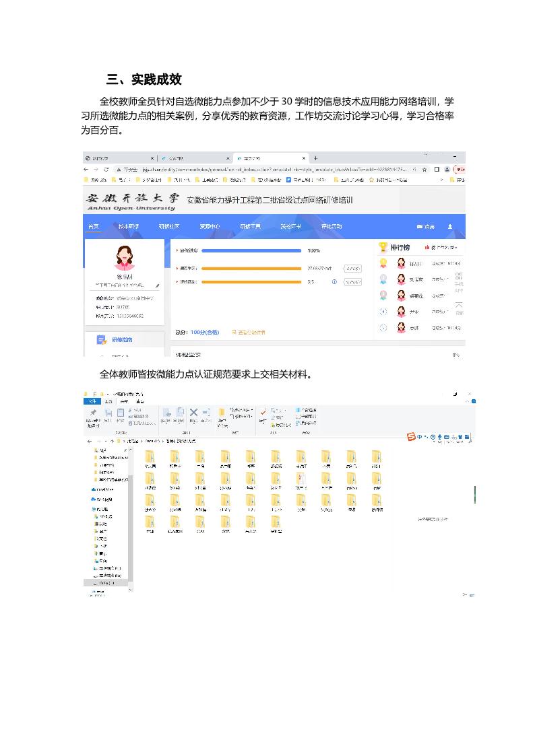The width and height of the screenshot is (535, 756).
Task: Click the user account icon in blue navigation bar
Action: coord(450,226)
